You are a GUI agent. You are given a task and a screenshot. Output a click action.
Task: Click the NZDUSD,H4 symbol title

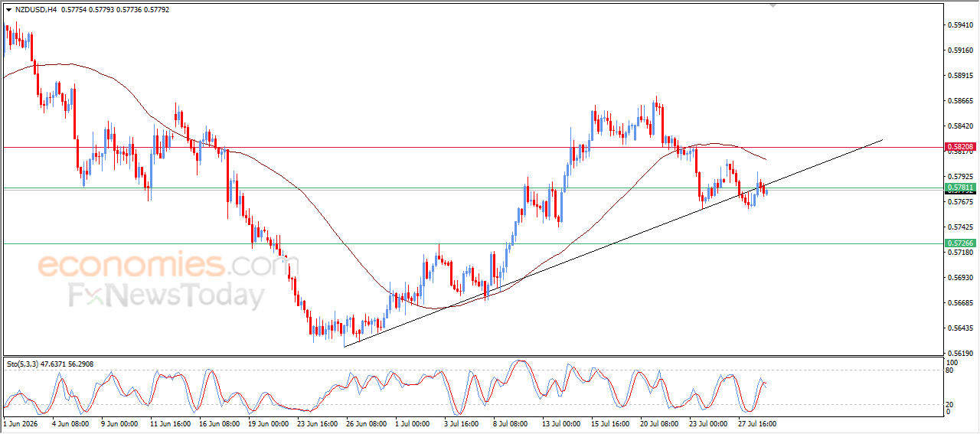(36, 10)
